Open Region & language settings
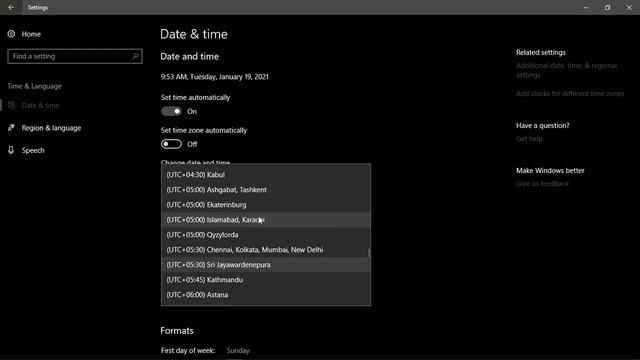Viewport: 640px width, 360px height. tap(51, 128)
